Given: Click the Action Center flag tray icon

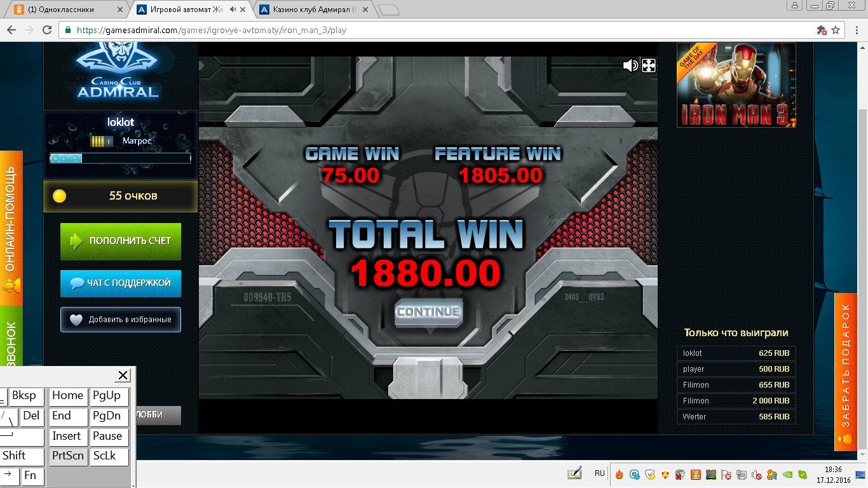Looking at the screenshot, I should [726, 475].
